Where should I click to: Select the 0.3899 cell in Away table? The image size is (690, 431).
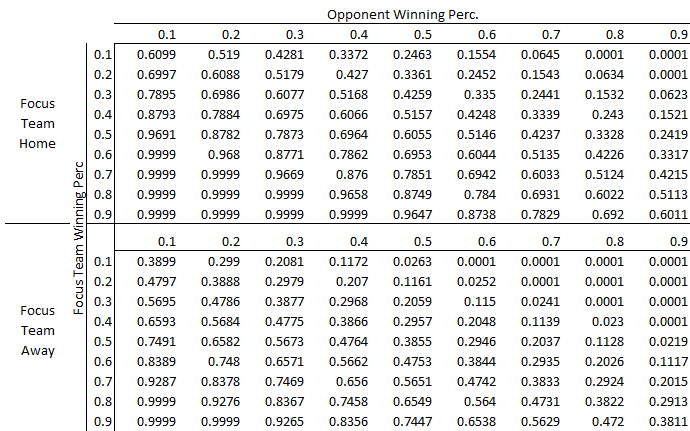(158, 261)
